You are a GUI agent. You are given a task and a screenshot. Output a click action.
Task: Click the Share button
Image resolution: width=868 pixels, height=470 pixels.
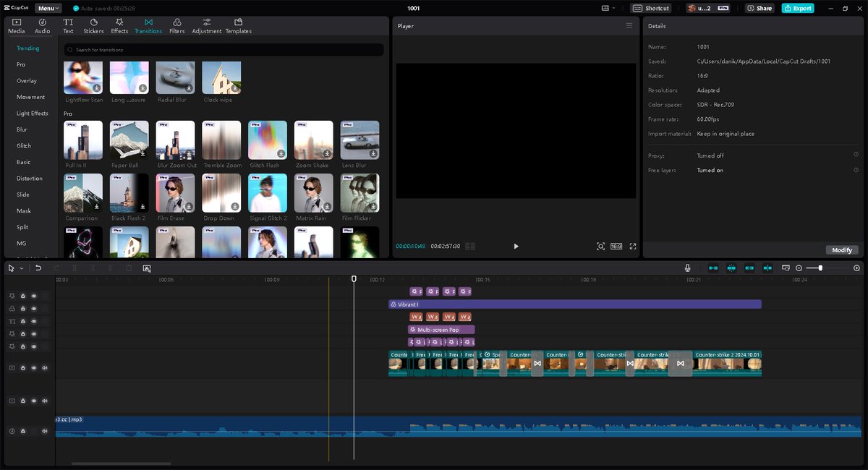[x=760, y=8]
